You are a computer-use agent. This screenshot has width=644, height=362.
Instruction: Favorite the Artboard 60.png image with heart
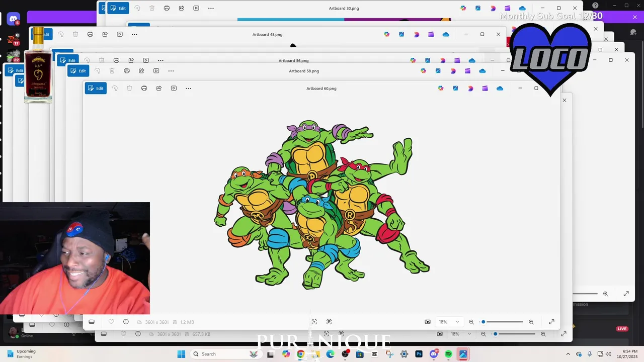(x=111, y=322)
